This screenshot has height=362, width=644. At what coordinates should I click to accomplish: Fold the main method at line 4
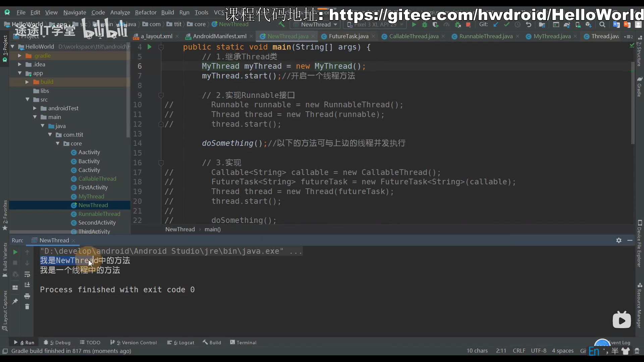(x=161, y=47)
